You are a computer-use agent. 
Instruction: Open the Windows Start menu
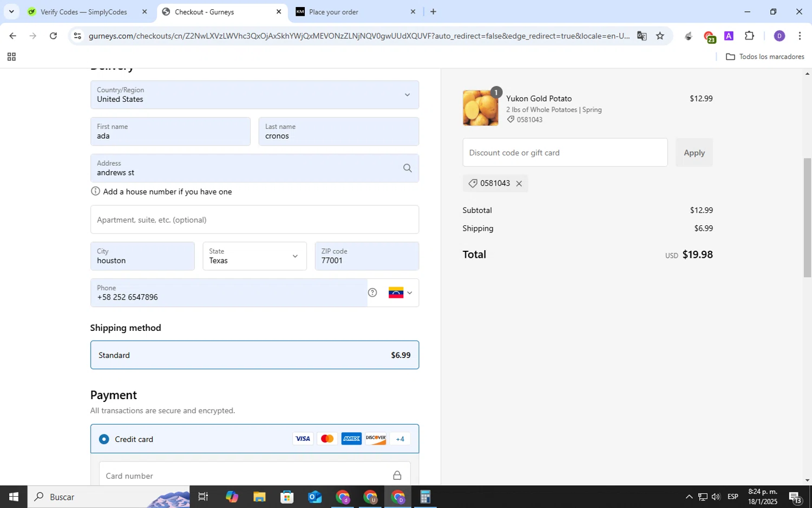[14, 497]
